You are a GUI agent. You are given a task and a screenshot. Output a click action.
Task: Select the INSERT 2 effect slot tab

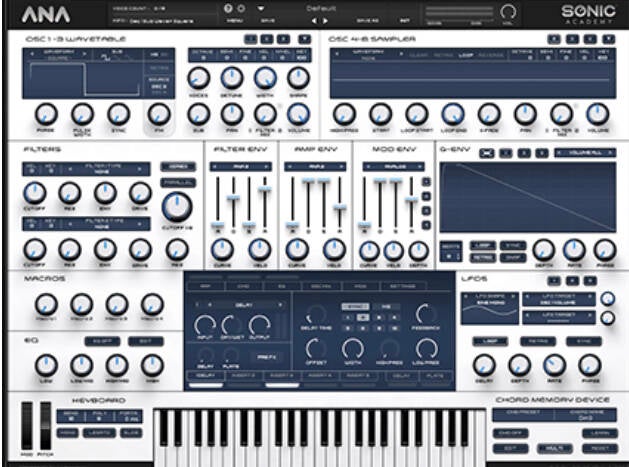pos(245,376)
